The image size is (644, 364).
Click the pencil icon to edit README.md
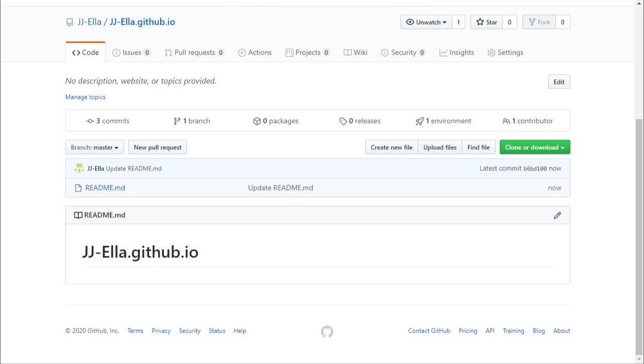coord(557,215)
